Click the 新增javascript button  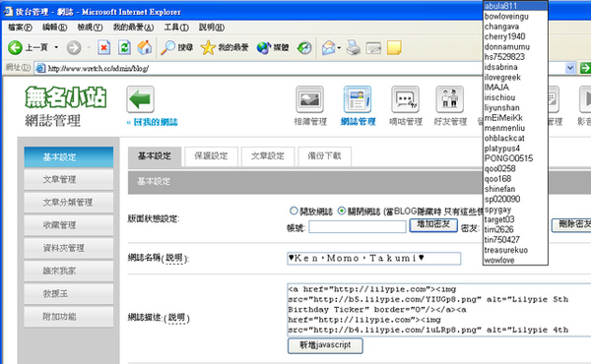click(325, 345)
